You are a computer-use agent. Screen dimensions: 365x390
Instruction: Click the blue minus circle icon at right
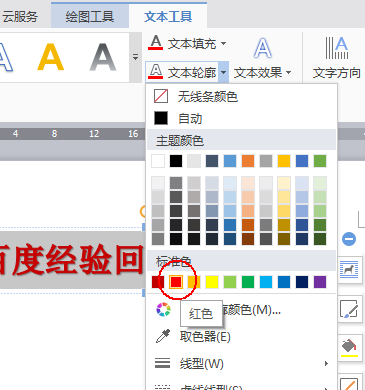[x=349, y=239]
